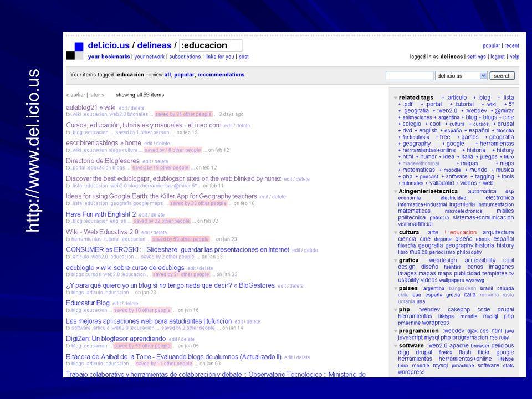This screenshot has width=532, height=399.
Task: Open the popular link at top right
Action: [492, 45]
